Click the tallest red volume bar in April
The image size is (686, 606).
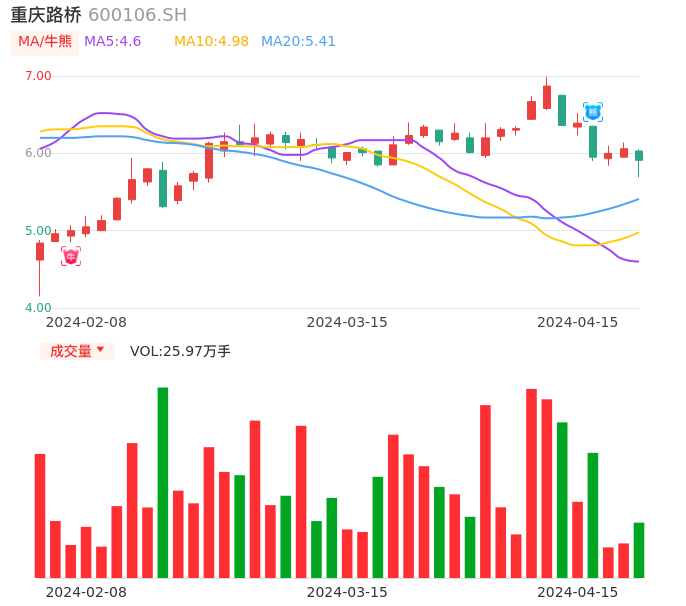pyautogui.click(x=531, y=483)
